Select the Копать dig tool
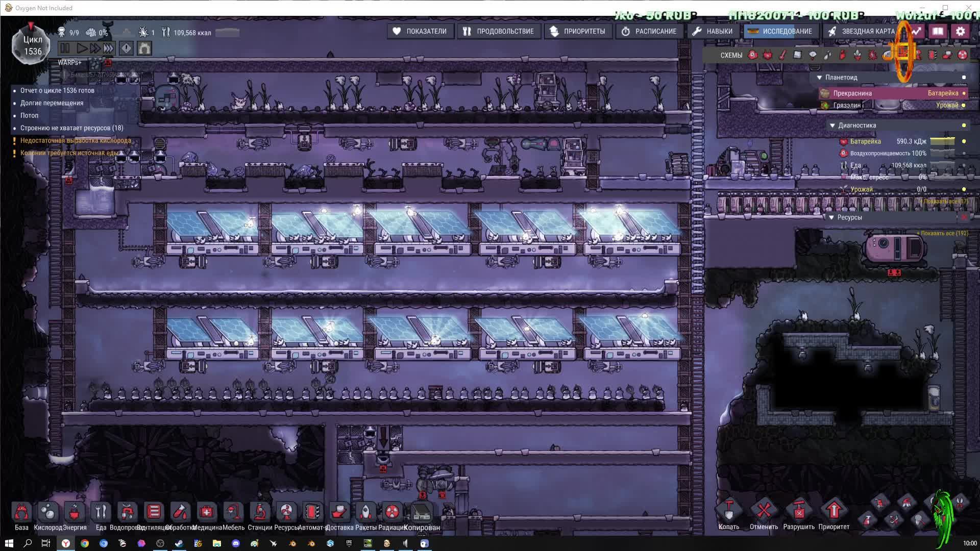Viewport: 980px width, 551px height. [x=728, y=511]
